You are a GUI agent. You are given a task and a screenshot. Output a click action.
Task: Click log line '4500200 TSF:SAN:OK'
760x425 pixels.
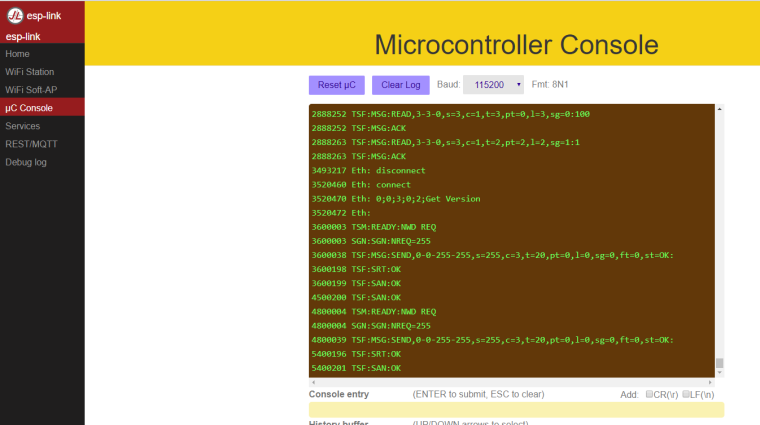356,298
